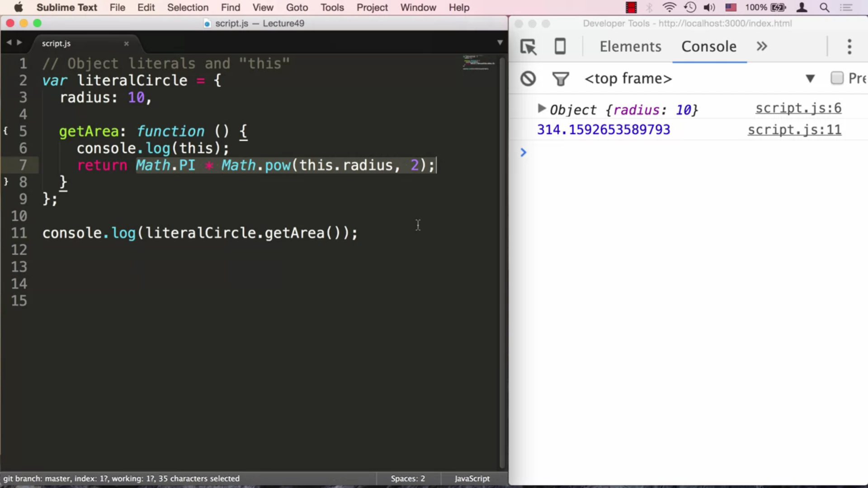The width and height of the screenshot is (868, 488).
Task: Open the Selection menu
Action: click(188, 7)
